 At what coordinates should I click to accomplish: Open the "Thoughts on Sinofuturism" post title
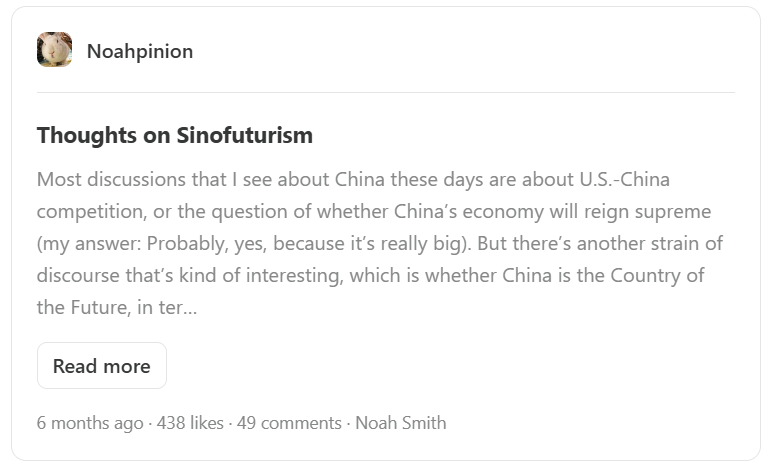pyautogui.click(x=175, y=135)
